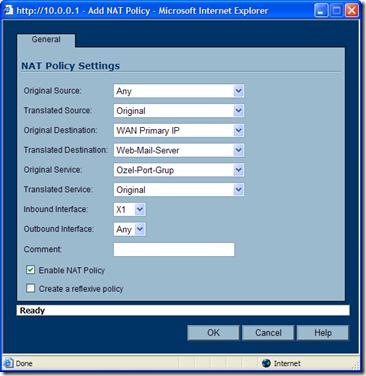Open the Help button
Image resolution: width=366 pixels, height=376 pixels.
(x=323, y=333)
